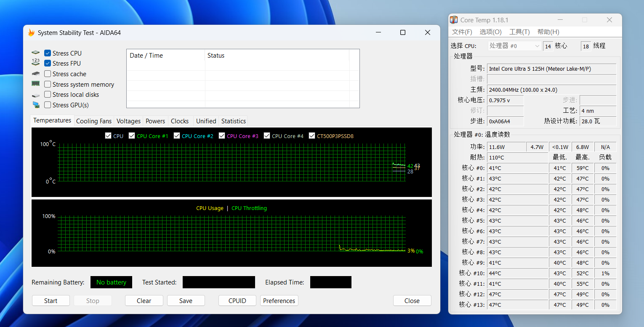
Task: Click the Clear button
Action: pyautogui.click(x=144, y=300)
